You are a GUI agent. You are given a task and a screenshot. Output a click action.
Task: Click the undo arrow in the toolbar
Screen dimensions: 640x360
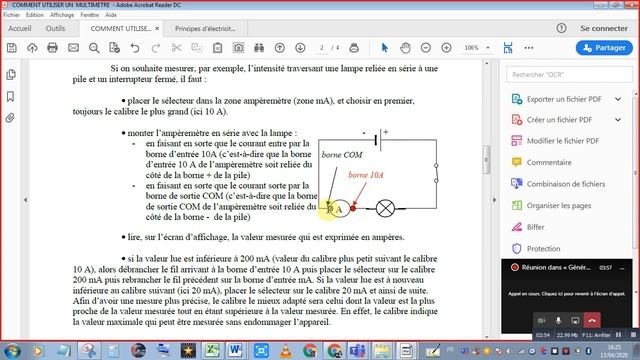135,48
